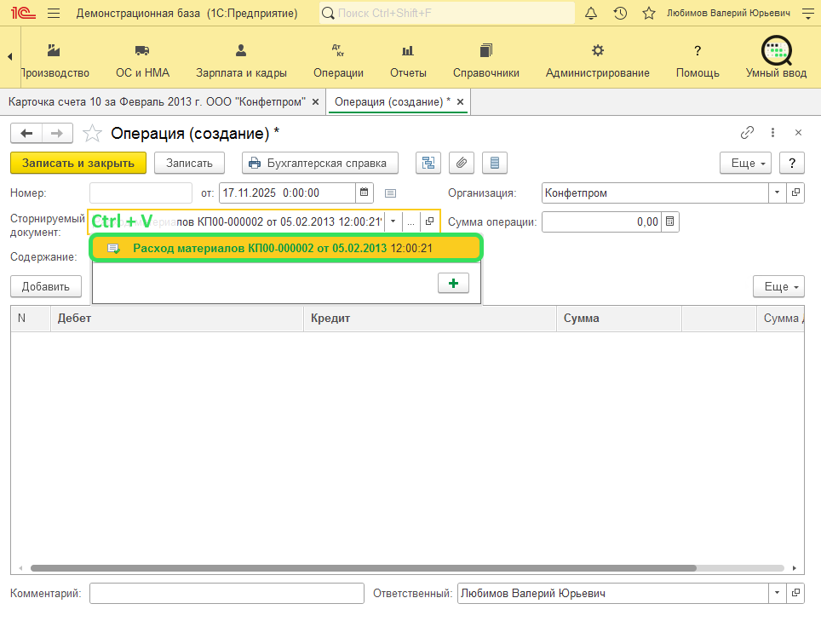The height and width of the screenshot is (644, 821).
Task: Click the Комментарий input field
Action: [227, 593]
